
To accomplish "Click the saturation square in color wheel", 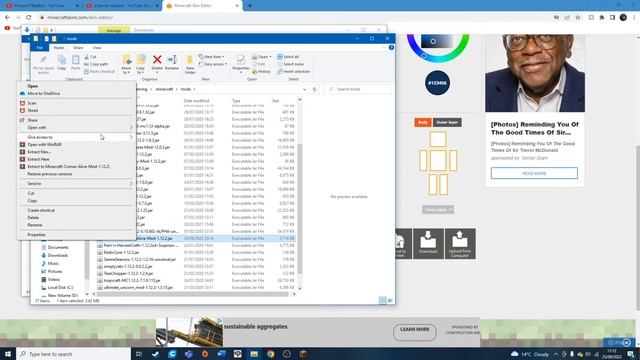I will pos(437,41).
